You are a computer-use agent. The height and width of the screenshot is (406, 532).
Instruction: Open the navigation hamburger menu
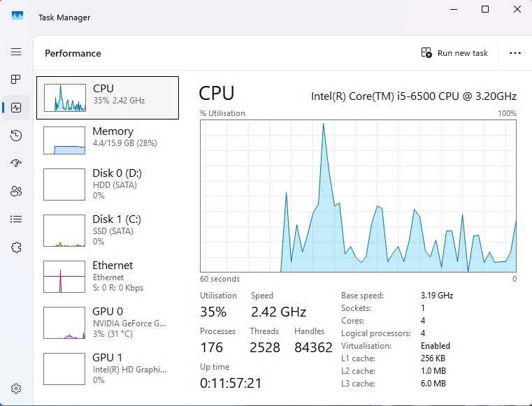coord(16,52)
